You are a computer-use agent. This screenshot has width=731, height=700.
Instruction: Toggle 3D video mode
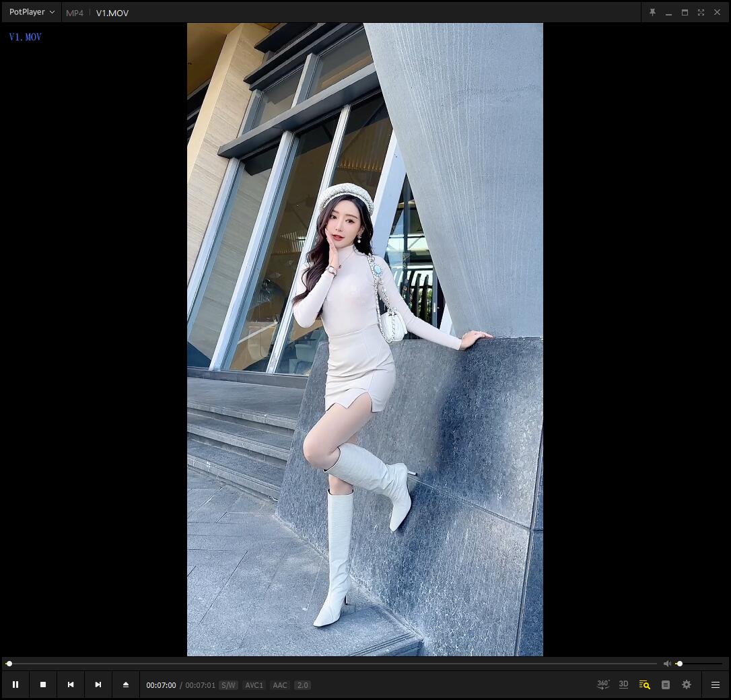[624, 685]
